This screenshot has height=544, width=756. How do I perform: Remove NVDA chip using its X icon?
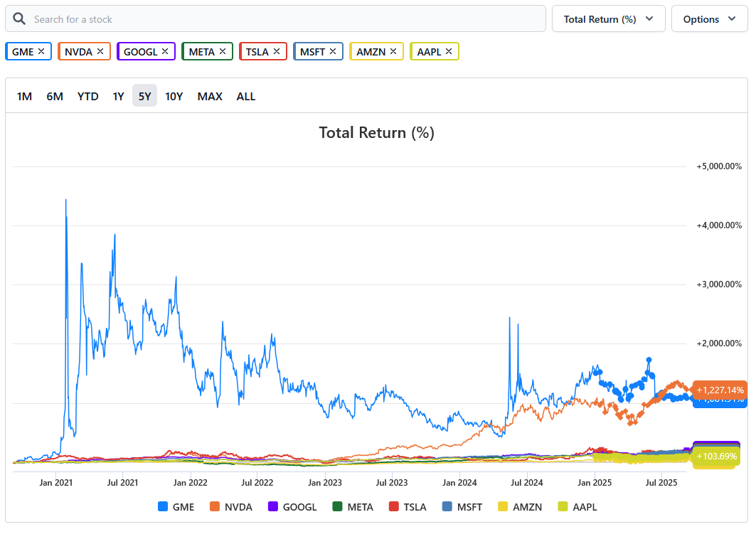100,51
